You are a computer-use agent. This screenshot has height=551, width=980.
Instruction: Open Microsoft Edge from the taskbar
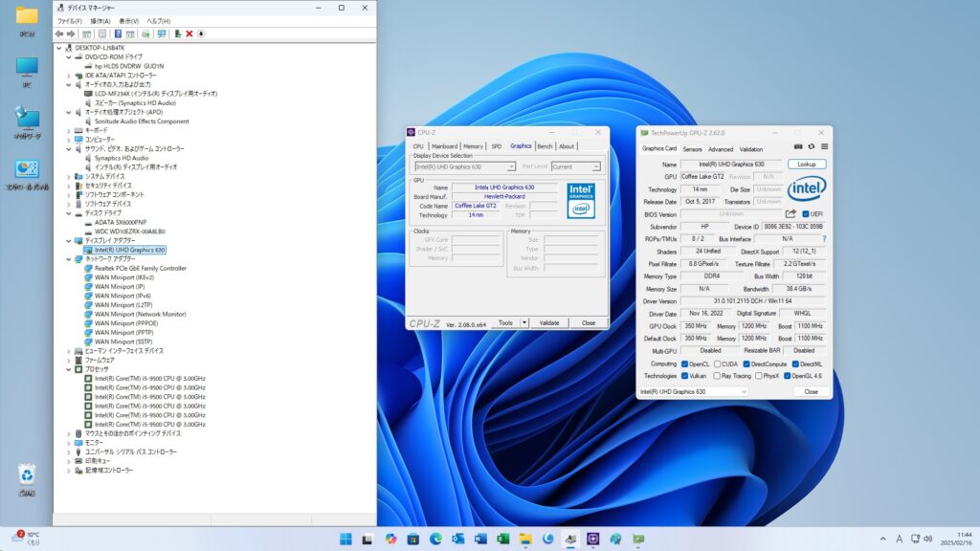click(435, 539)
